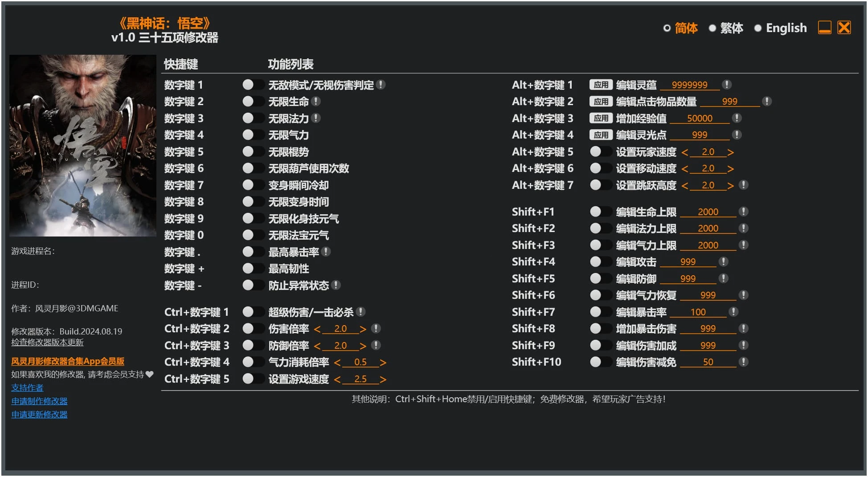Increase 伤害倍率 using the right arrow

(364, 329)
